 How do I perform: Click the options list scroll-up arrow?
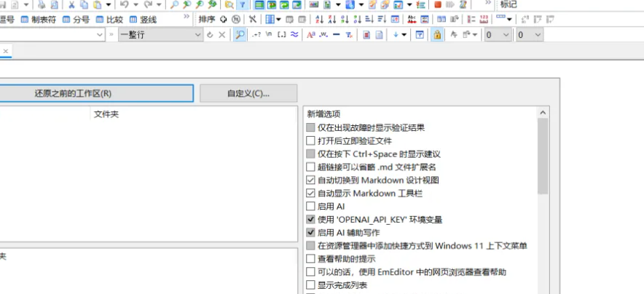(543, 112)
